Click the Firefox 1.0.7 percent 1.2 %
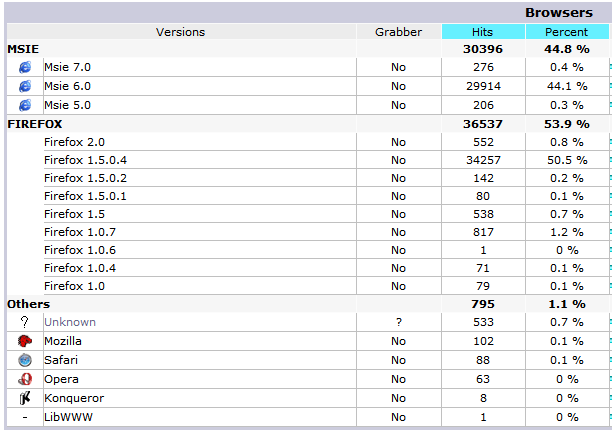Screen dimensions: 612x432 [x=567, y=232]
